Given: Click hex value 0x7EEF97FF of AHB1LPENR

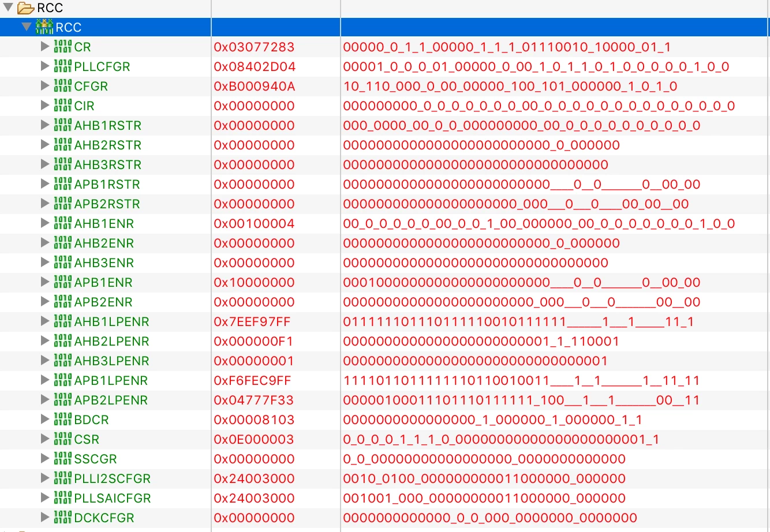Looking at the screenshot, I should click(252, 321).
